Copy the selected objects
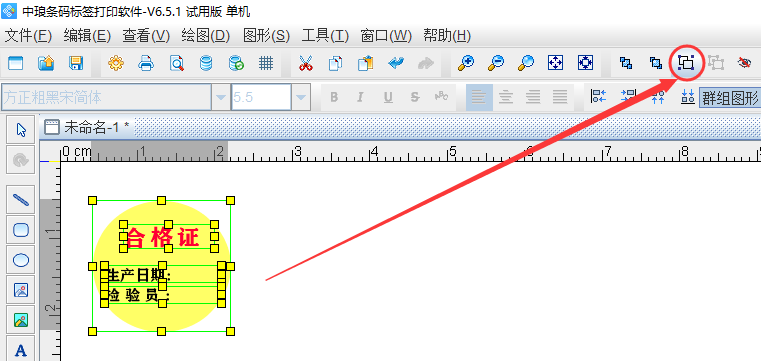The image size is (761, 361). 335,63
